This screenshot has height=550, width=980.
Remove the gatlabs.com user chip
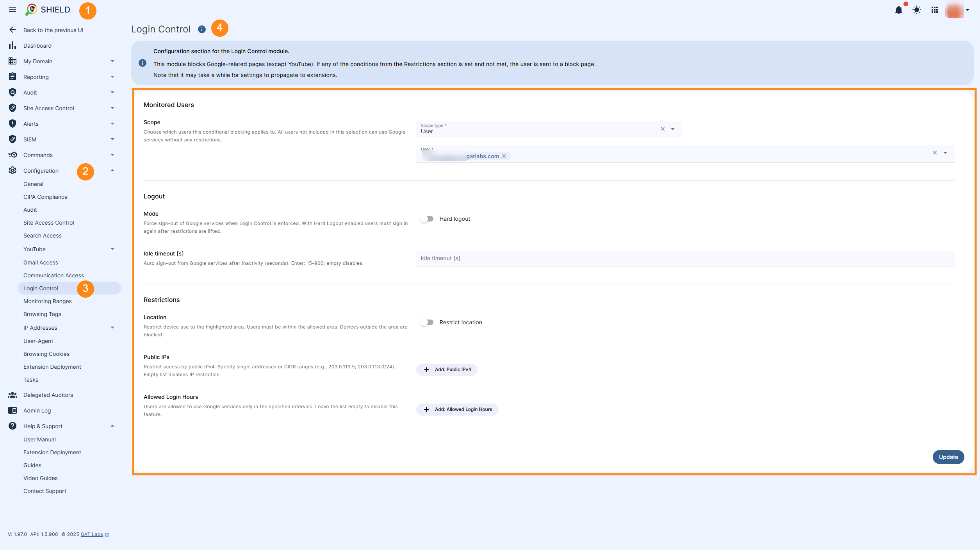coord(504,156)
